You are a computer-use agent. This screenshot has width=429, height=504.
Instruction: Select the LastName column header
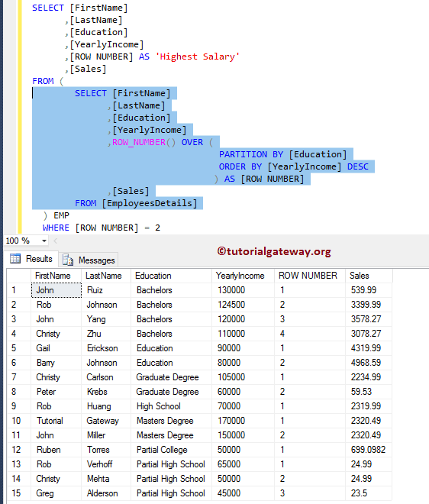(106, 276)
